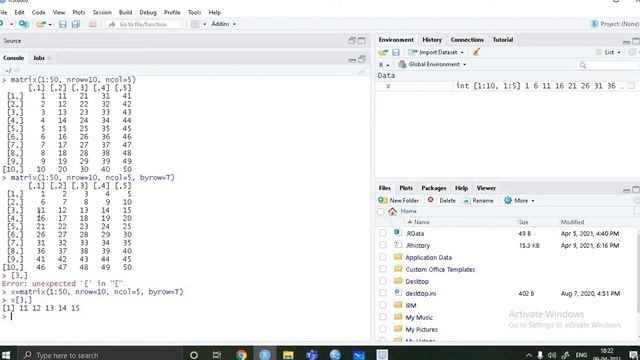Tick the checkbox for .RData
The height and width of the screenshot is (360, 640).
pyautogui.click(x=382, y=233)
